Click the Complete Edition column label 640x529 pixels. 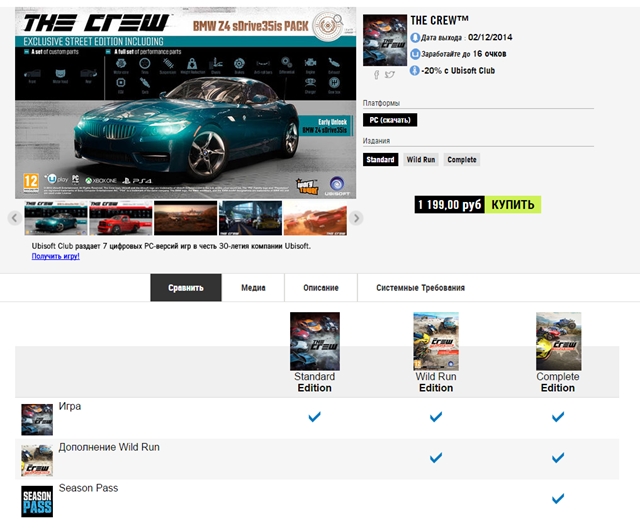click(558, 382)
